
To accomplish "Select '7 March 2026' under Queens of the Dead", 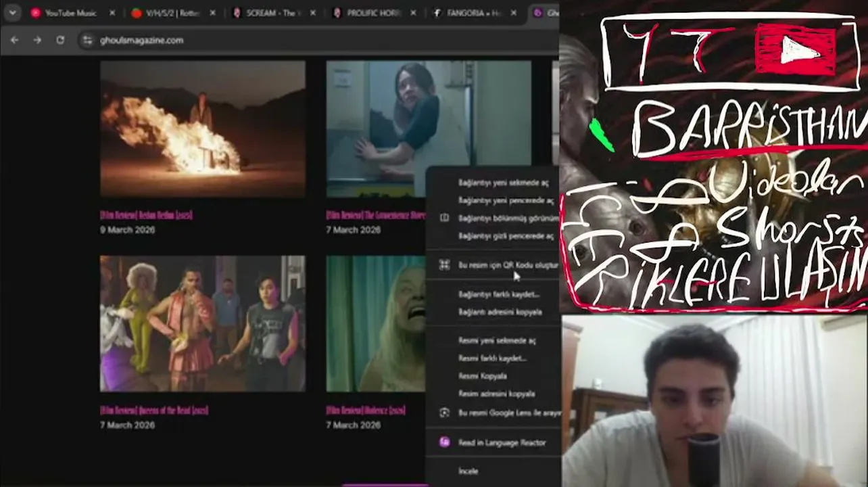I will pos(128,425).
